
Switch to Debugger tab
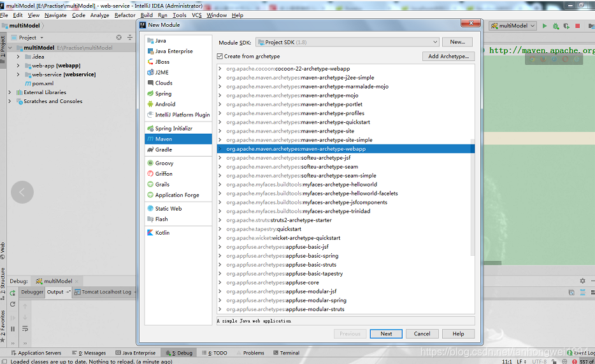pos(32,292)
